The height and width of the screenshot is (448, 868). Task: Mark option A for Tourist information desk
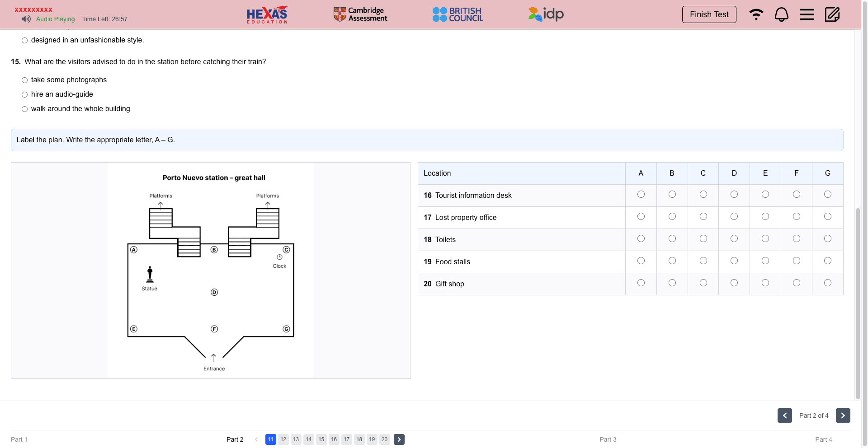(641, 195)
